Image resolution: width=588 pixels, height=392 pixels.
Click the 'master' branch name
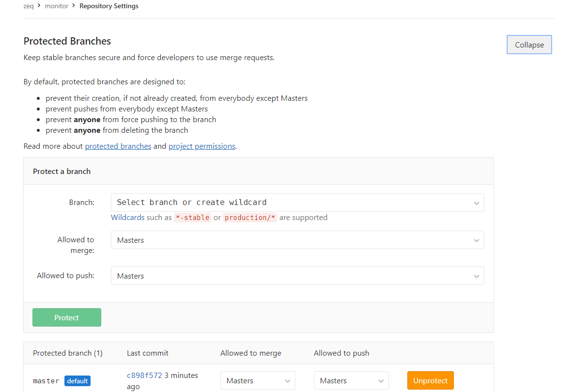point(46,381)
